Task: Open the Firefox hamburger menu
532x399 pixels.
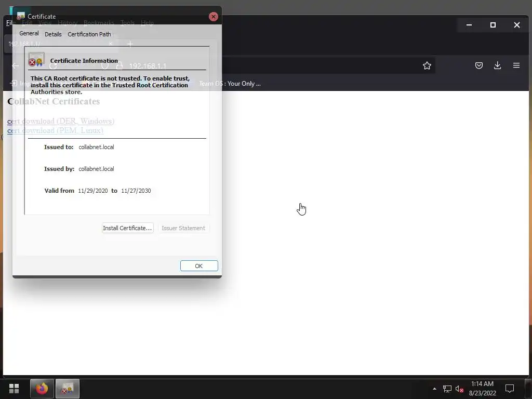Action: tap(516, 65)
